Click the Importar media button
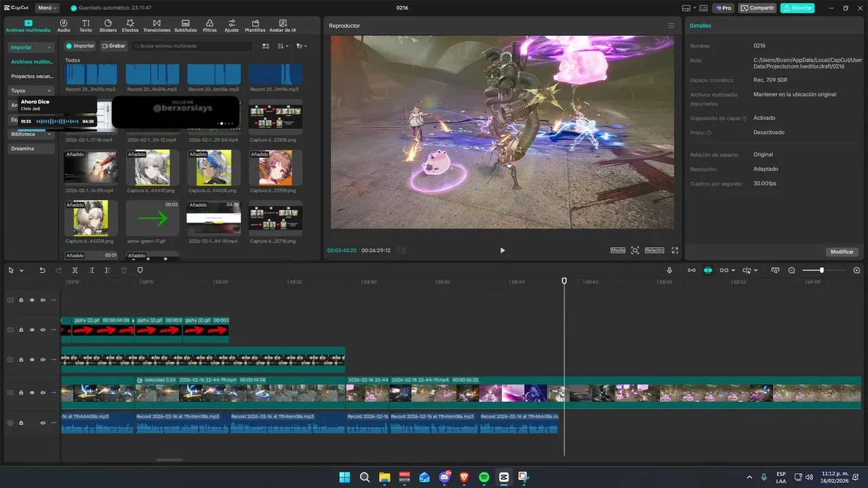Screen dimensions: 868x488 click(x=80, y=46)
